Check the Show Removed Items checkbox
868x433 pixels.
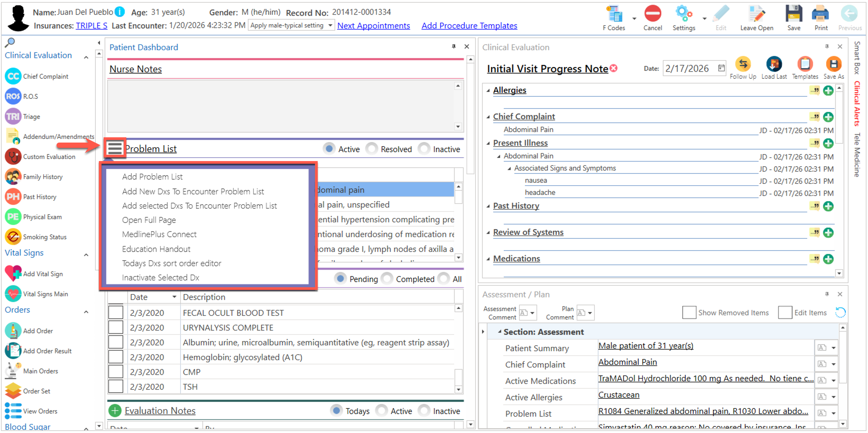689,313
